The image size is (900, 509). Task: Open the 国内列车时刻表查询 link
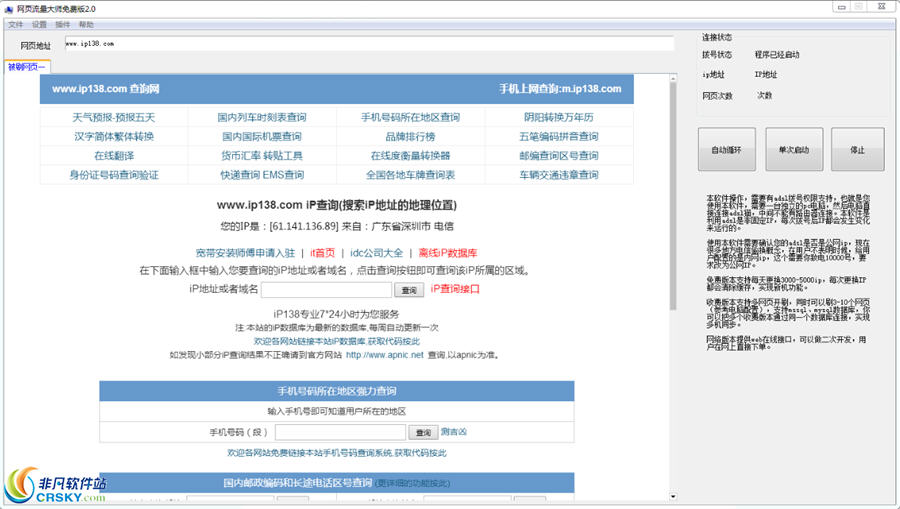point(262,117)
